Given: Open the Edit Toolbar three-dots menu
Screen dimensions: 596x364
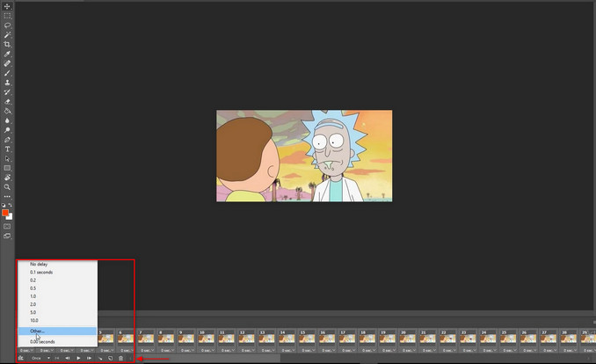Looking at the screenshot, I should pos(7,197).
